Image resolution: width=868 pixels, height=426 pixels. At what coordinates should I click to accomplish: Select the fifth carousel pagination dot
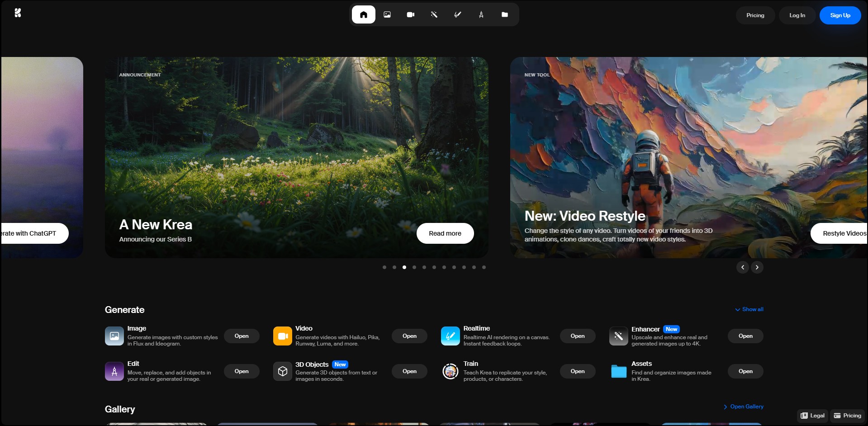[424, 267]
